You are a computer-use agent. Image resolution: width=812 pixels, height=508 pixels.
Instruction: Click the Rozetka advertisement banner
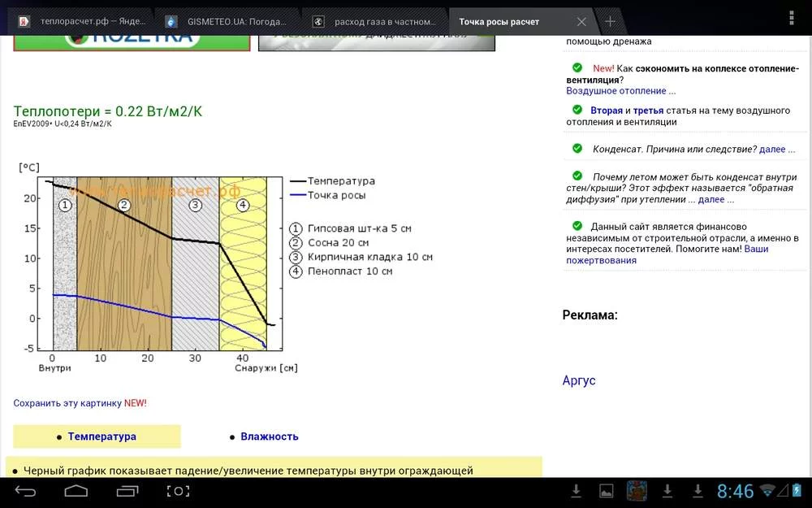(132, 43)
